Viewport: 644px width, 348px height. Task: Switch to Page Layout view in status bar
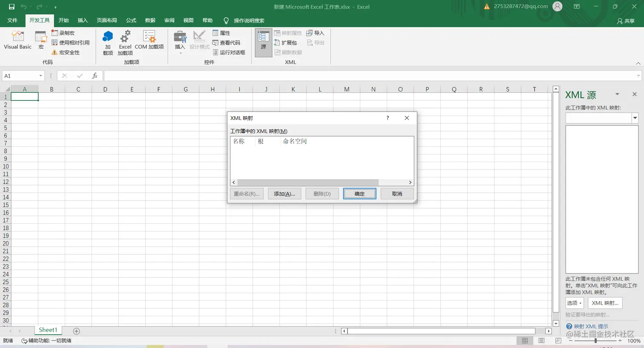tap(541, 341)
